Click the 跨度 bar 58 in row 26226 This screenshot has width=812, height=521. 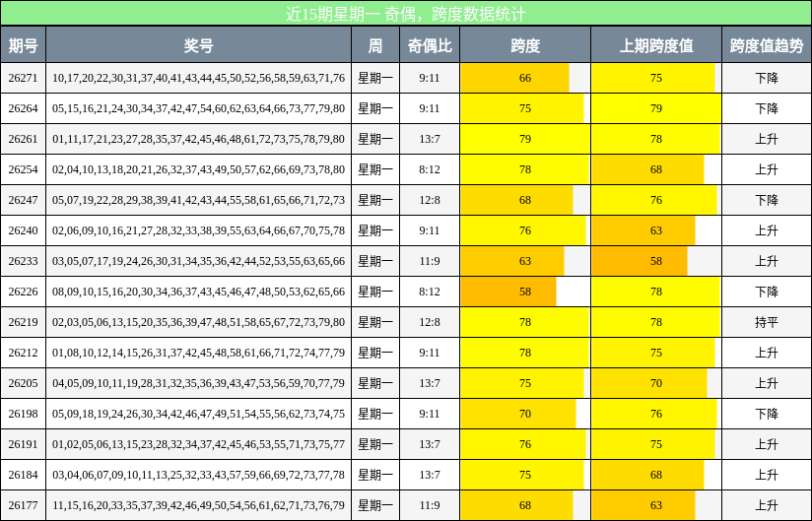(508, 292)
